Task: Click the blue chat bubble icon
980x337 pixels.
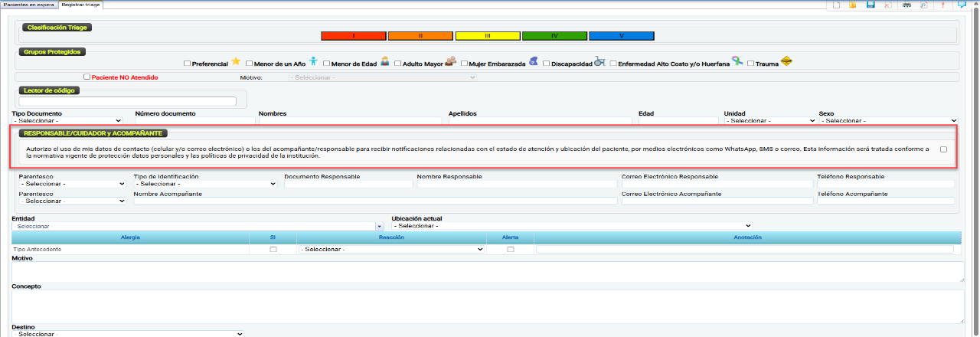Action: pos(962,5)
